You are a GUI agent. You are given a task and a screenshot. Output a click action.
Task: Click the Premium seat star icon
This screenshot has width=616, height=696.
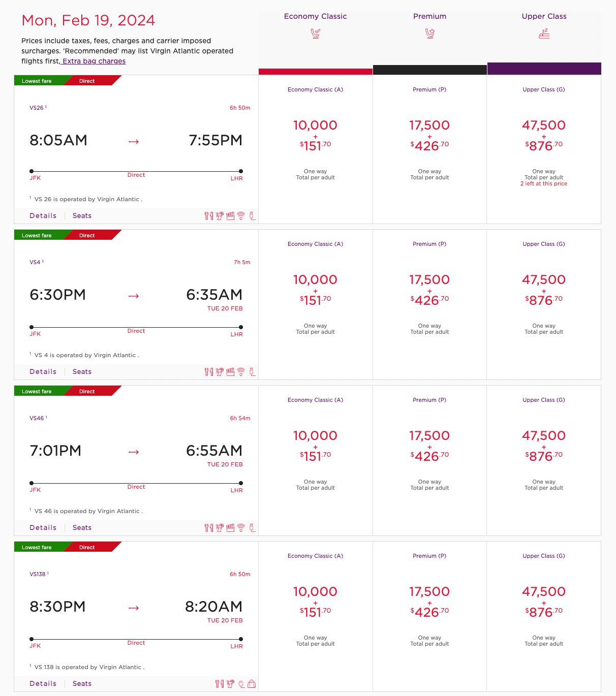pyautogui.click(x=430, y=34)
